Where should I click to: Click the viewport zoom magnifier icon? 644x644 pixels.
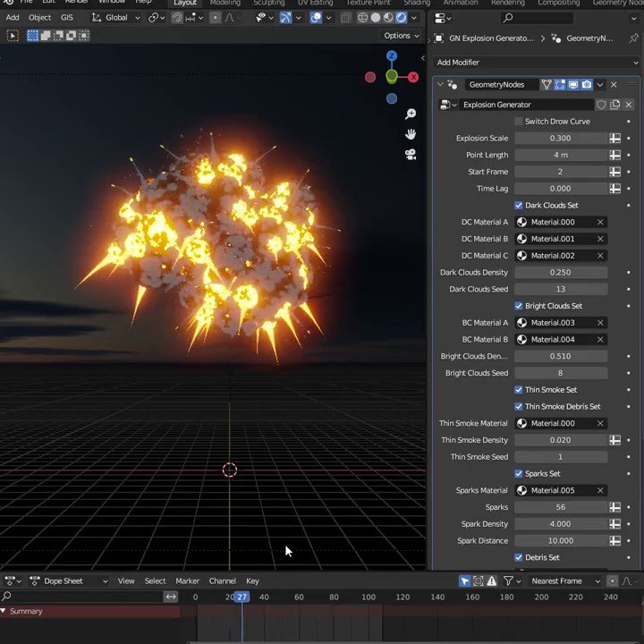[x=411, y=114]
